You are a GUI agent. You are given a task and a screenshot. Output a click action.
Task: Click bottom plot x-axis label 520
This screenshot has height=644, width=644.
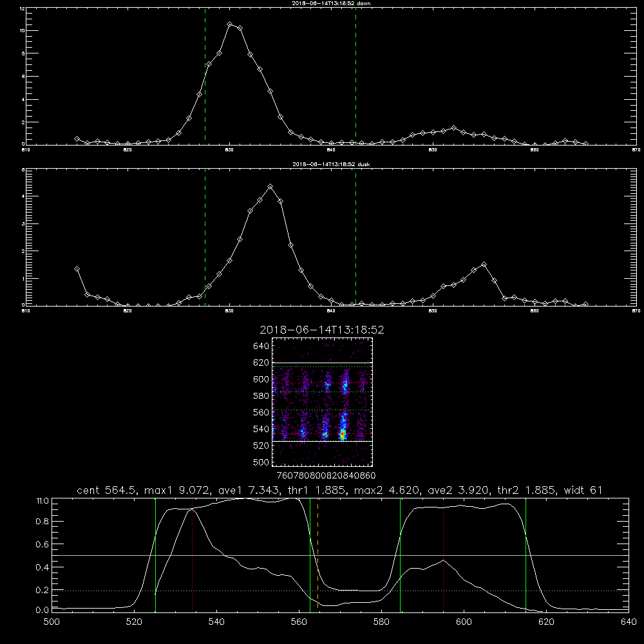coord(135,622)
